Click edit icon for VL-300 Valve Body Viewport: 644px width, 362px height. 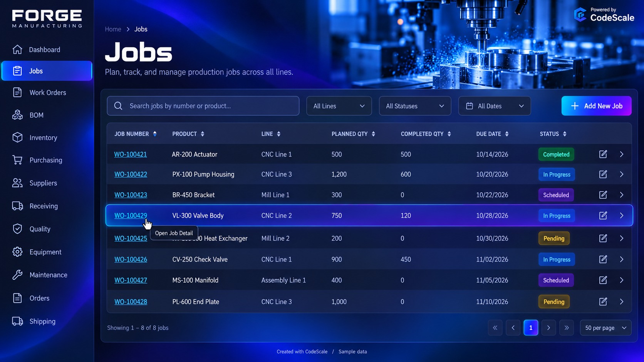pyautogui.click(x=603, y=215)
